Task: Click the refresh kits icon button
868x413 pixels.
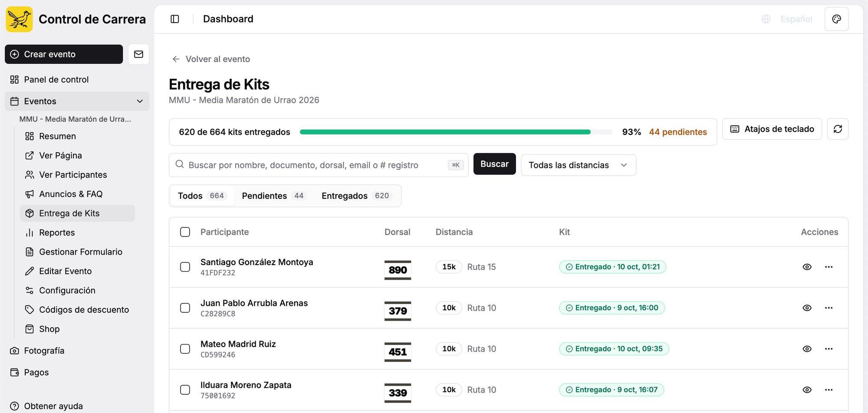Action: point(838,129)
